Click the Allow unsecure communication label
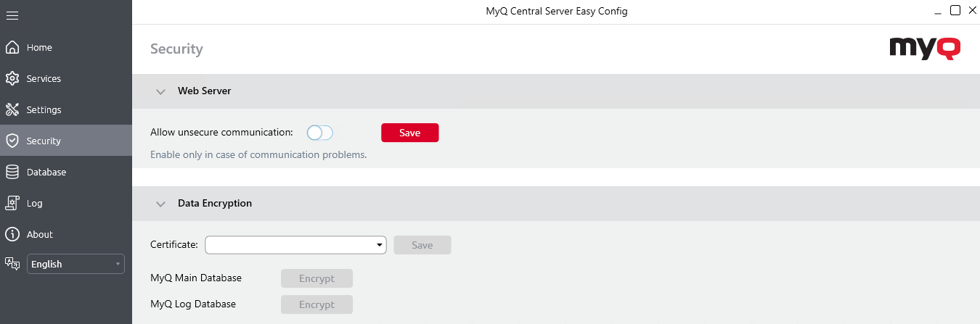The image size is (980, 324). pyautogui.click(x=221, y=133)
